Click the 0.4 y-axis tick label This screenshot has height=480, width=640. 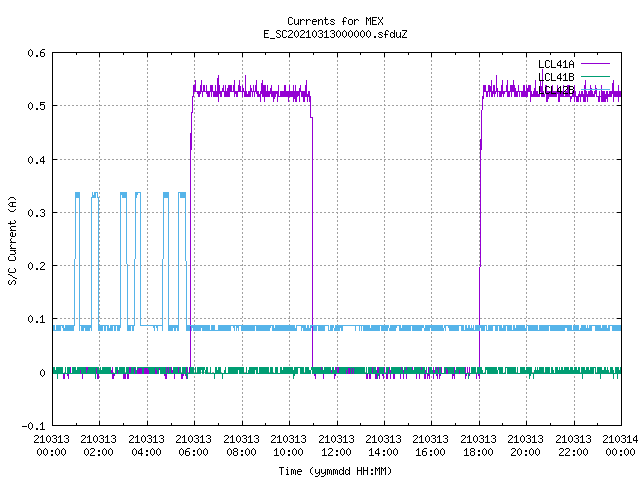[x=36, y=160]
